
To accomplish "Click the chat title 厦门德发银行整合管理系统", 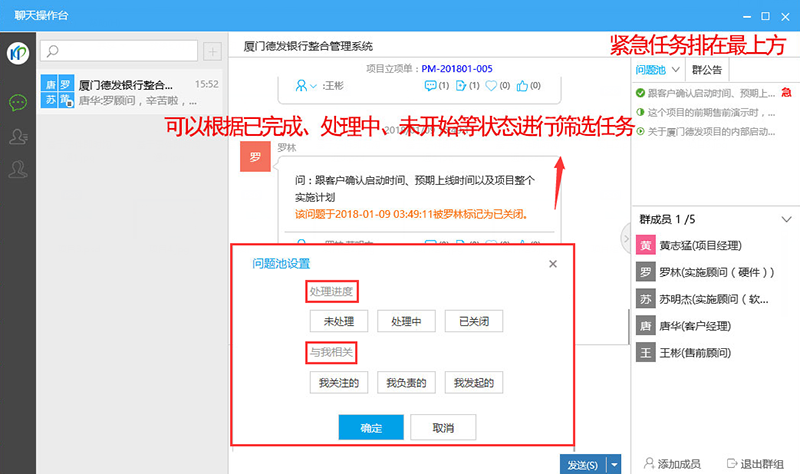I will [x=308, y=46].
